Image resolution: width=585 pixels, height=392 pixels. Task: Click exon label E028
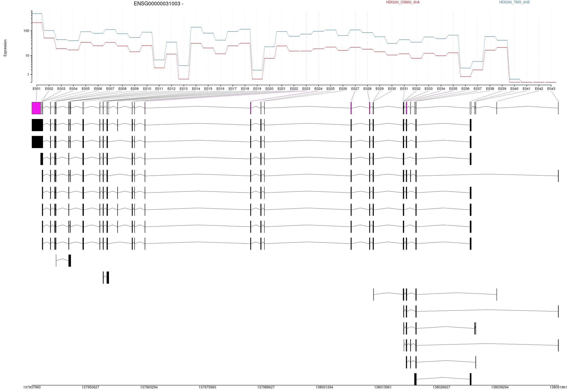pos(367,89)
